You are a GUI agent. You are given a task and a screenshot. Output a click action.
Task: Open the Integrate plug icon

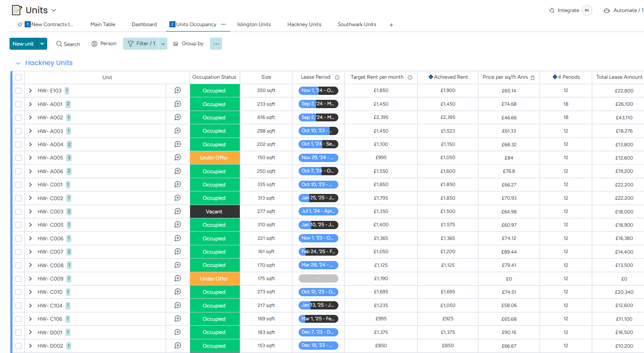(x=552, y=10)
